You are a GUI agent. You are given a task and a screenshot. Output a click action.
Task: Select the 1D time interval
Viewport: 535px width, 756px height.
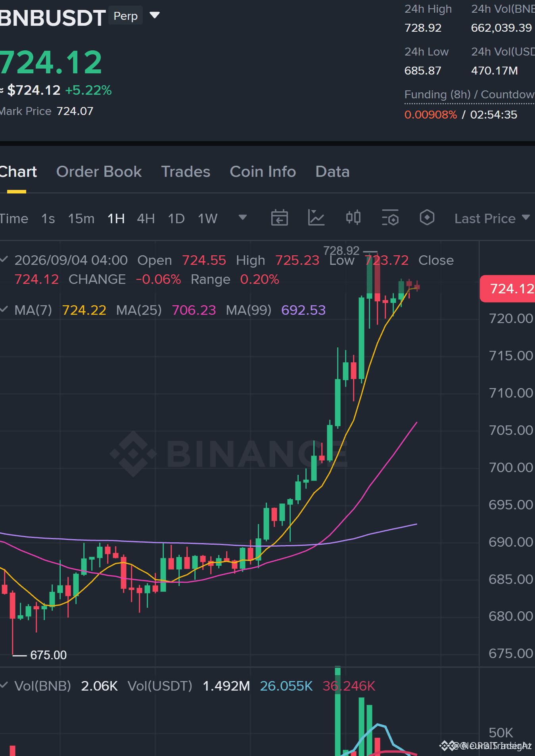pos(176,218)
